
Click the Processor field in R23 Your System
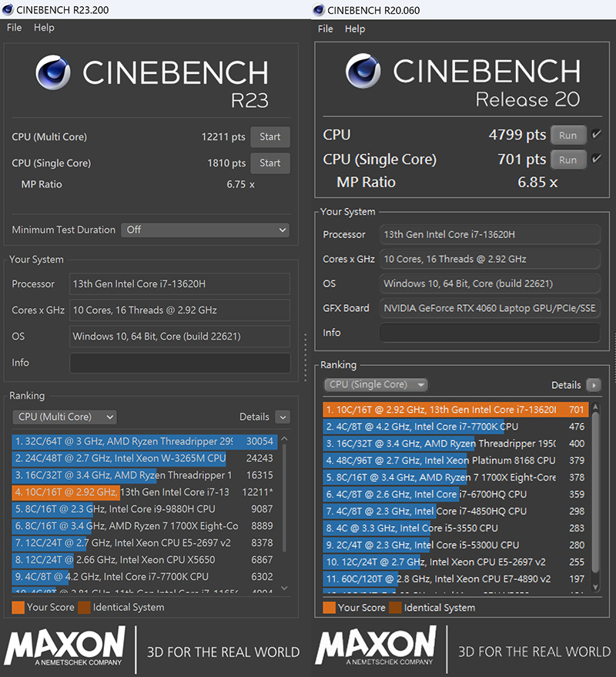[180, 284]
